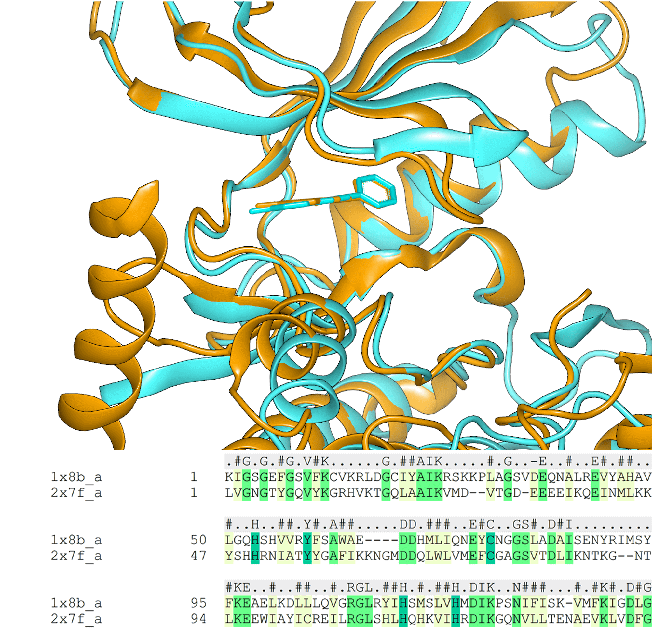Click number 1 on the KIGSGEFG row
This screenshot has width=653, height=644.
coord(194,477)
